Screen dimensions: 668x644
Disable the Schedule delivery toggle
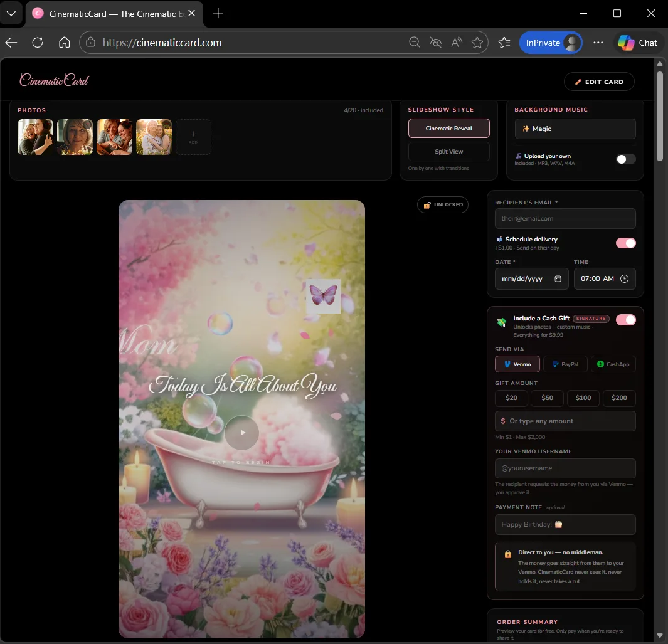tap(625, 243)
